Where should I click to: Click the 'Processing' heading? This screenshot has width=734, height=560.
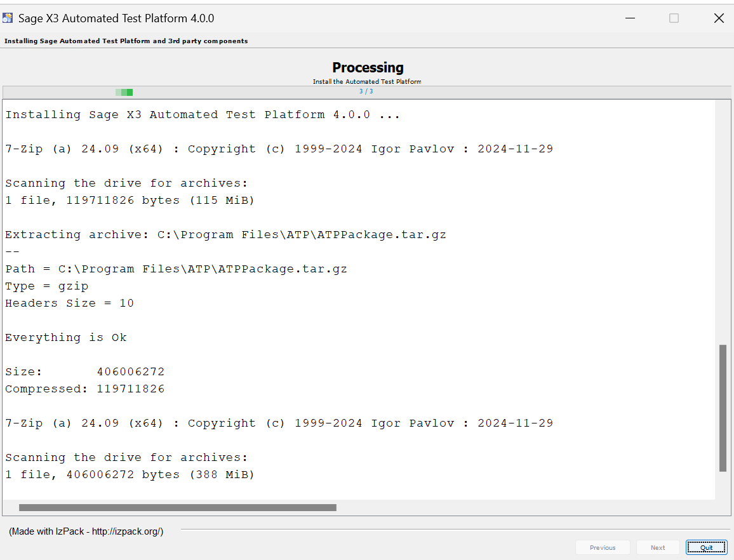pos(368,67)
